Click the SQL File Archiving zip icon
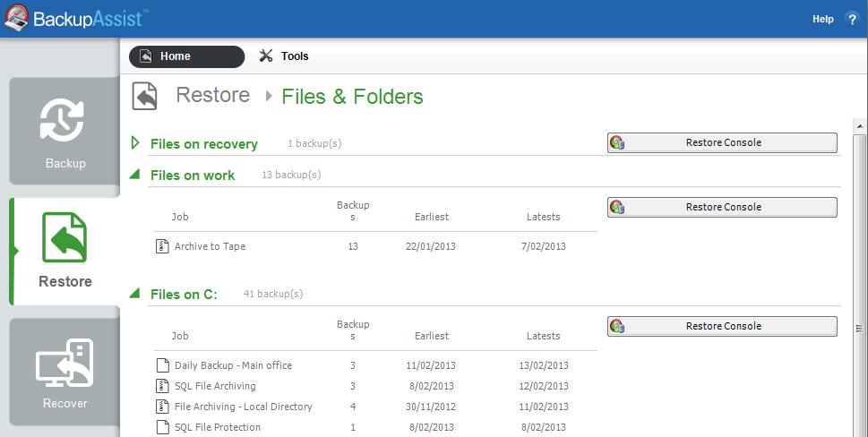Screen dimensions: 868x437 [x=162, y=386]
